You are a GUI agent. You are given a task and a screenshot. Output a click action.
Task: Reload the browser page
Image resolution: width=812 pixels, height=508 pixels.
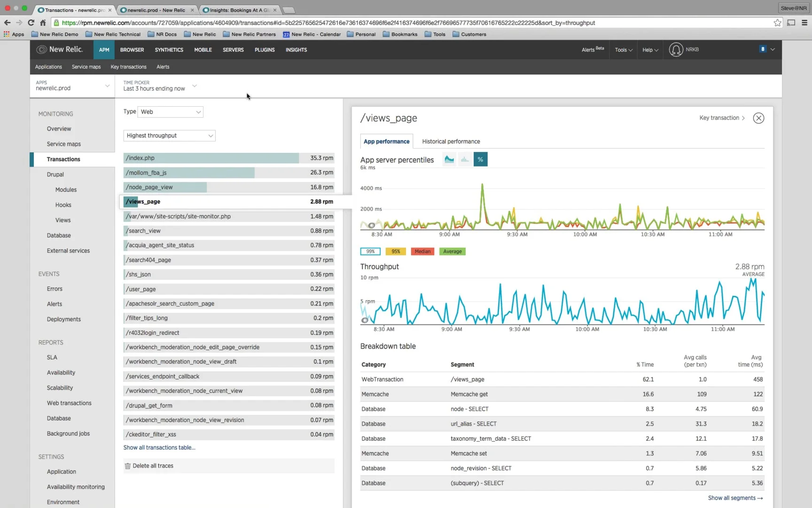point(31,23)
